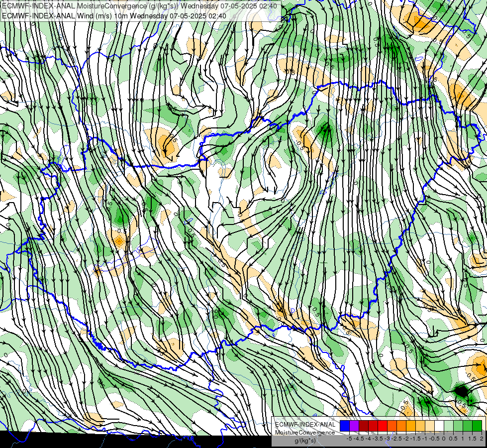487x448 pixels.
Task: Click the pale peach swatch -1 to -0.5
Action: coord(430,426)
